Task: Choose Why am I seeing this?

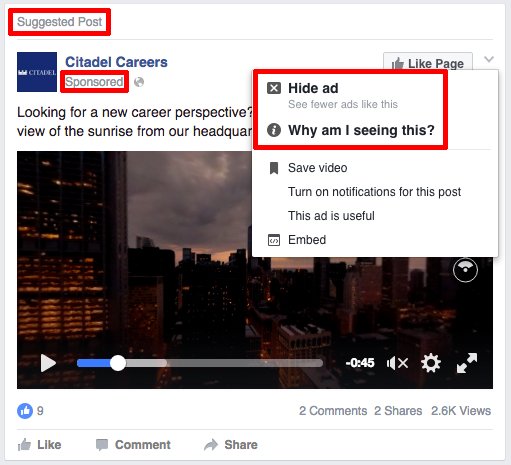Action: click(x=350, y=130)
